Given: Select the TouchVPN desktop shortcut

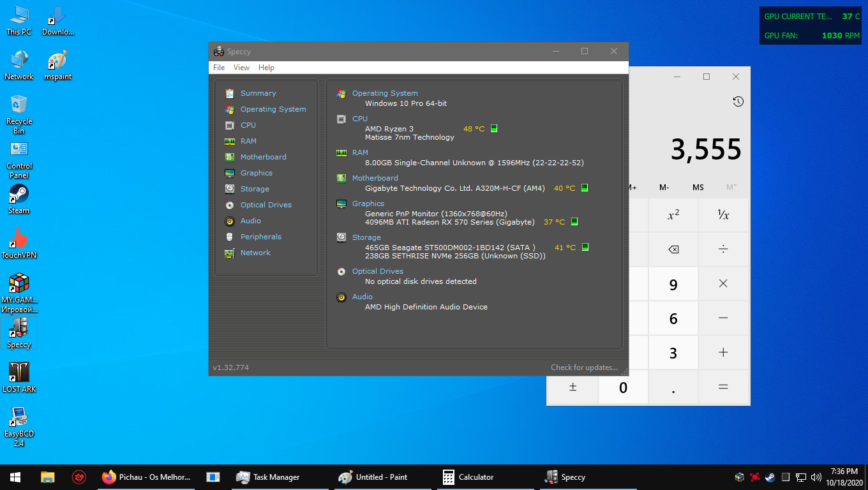Looking at the screenshot, I should click(x=19, y=244).
